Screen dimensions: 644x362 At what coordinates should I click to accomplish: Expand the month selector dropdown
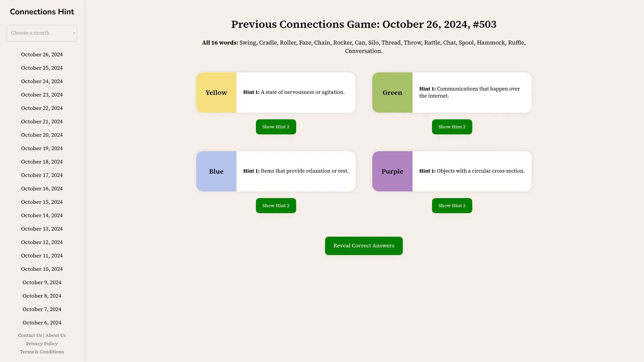(42, 33)
